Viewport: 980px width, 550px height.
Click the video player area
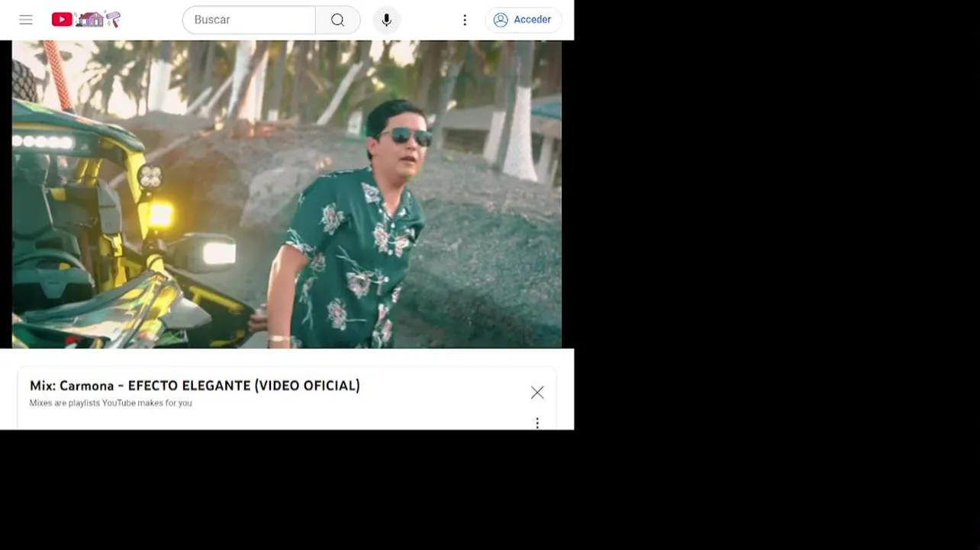click(287, 195)
